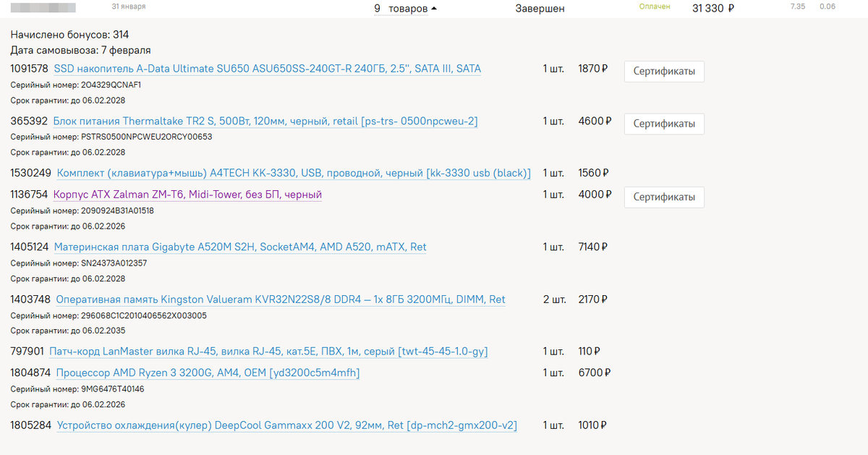Open Патч-корд LanMaster product link
The width and height of the screenshot is (868, 455).
[x=268, y=352]
